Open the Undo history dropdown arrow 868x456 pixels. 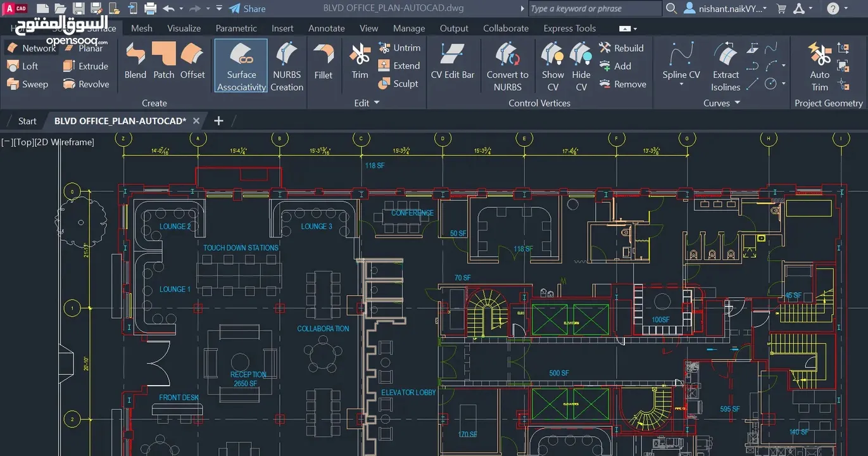point(180,9)
